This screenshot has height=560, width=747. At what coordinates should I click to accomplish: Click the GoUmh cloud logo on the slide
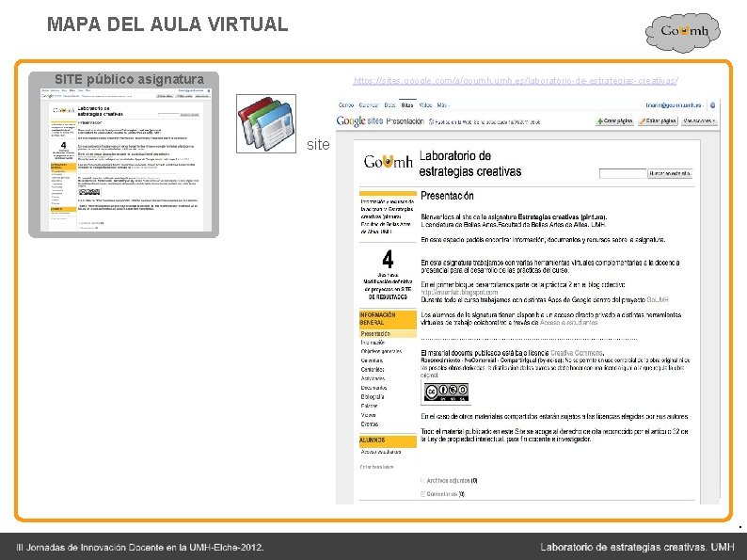tap(683, 31)
